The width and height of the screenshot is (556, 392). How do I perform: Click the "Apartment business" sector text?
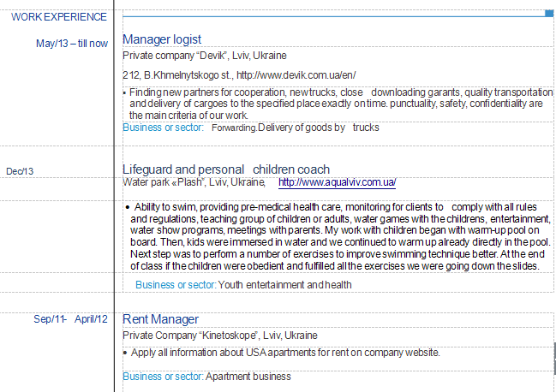point(248,376)
